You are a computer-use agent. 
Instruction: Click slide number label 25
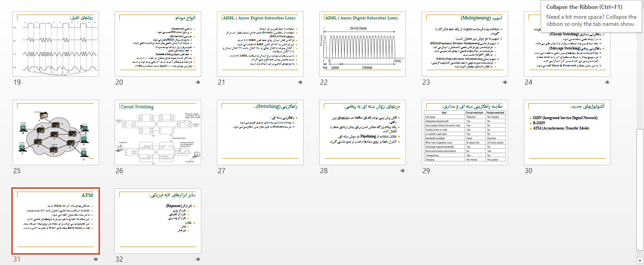(x=17, y=171)
